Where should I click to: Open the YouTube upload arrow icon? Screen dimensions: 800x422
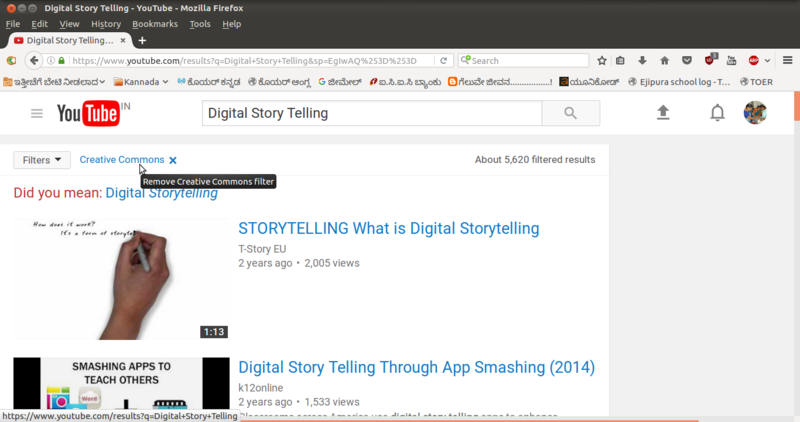[x=663, y=112]
